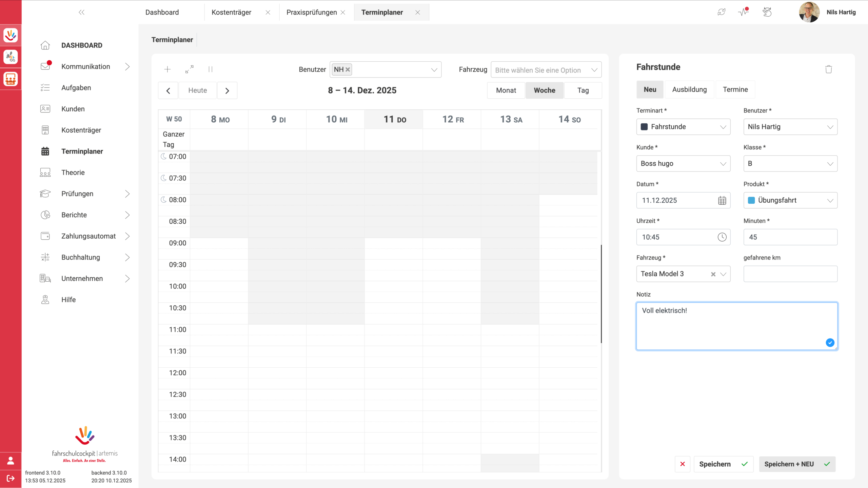Open the Kunde Boss hugo dropdown
The height and width of the screenshot is (488, 868).
coord(683,164)
